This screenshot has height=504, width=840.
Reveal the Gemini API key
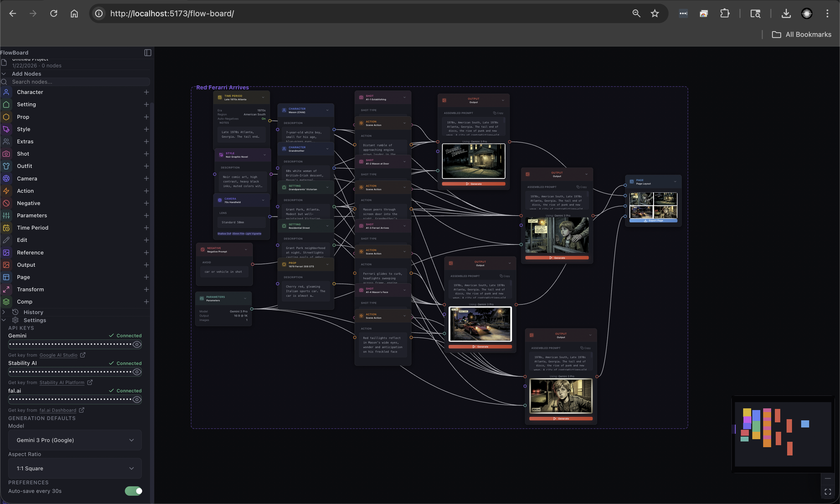coord(137,344)
